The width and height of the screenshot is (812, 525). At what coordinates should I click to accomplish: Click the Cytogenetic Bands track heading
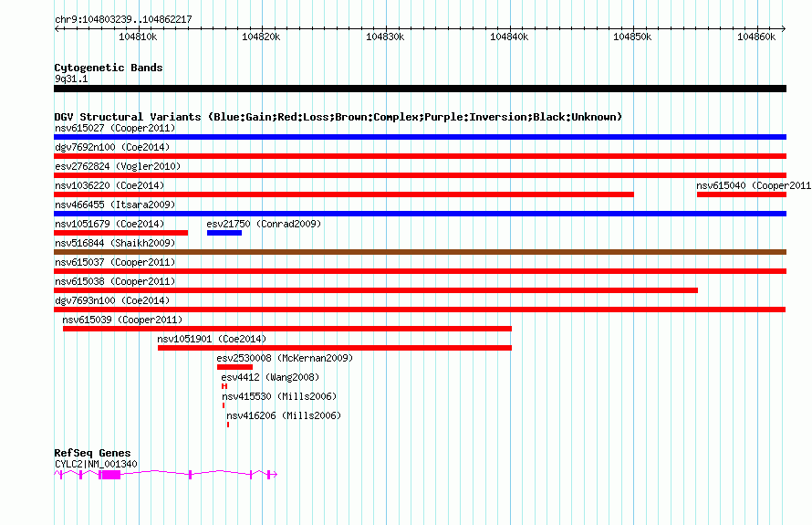click(x=109, y=68)
